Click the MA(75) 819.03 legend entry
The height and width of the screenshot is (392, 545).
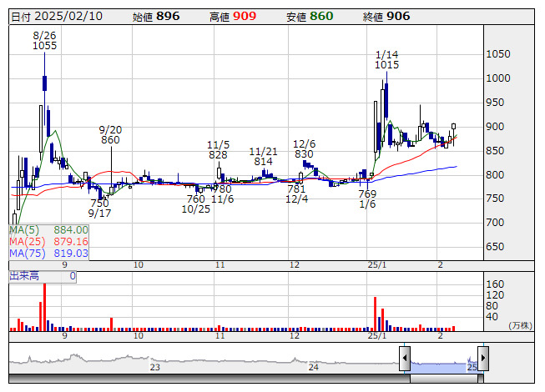tap(48, 253)
